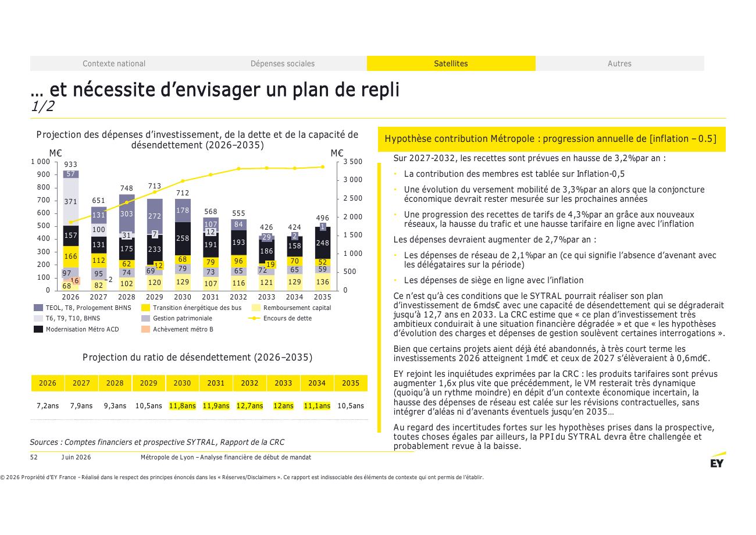This screenshot has height=535, width=756.
Task: Click the Achèvement métro B legend swatch
Action: tap(146, 329)
